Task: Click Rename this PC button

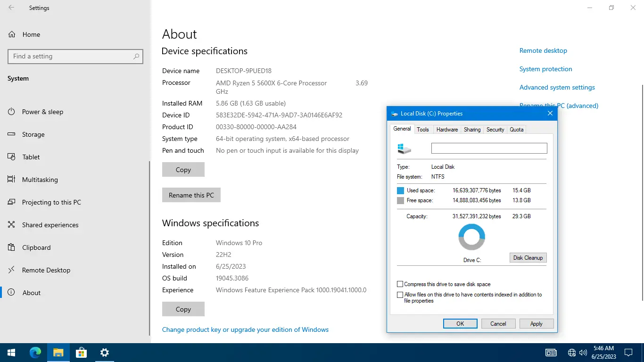Action: coord(191,195)
